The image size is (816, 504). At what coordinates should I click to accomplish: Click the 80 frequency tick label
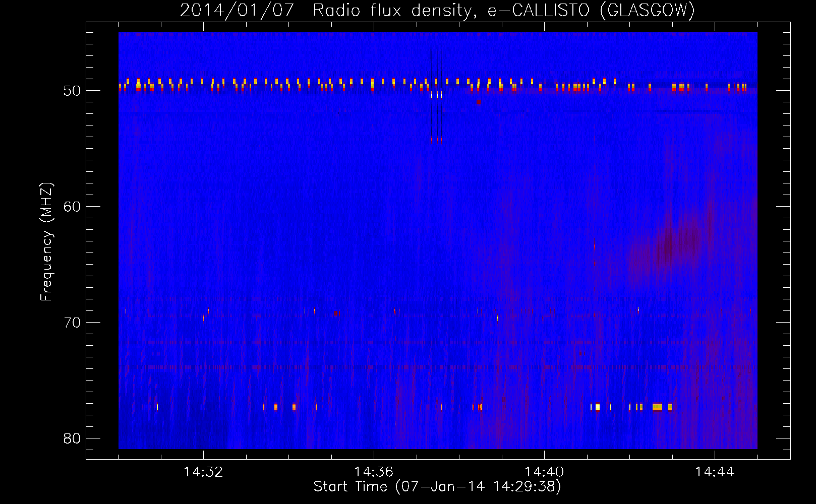73,438
